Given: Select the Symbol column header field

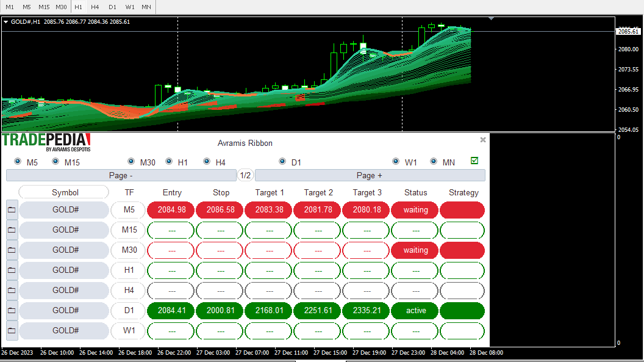Looking at the screenshot, I should click(x=64, y=192).
